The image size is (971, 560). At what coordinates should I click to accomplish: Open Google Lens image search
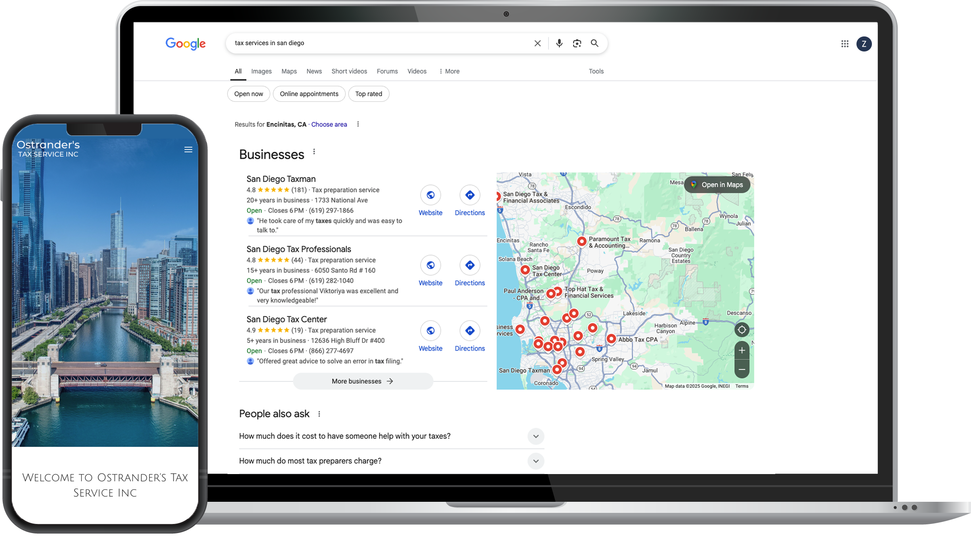tap(577, 43)
